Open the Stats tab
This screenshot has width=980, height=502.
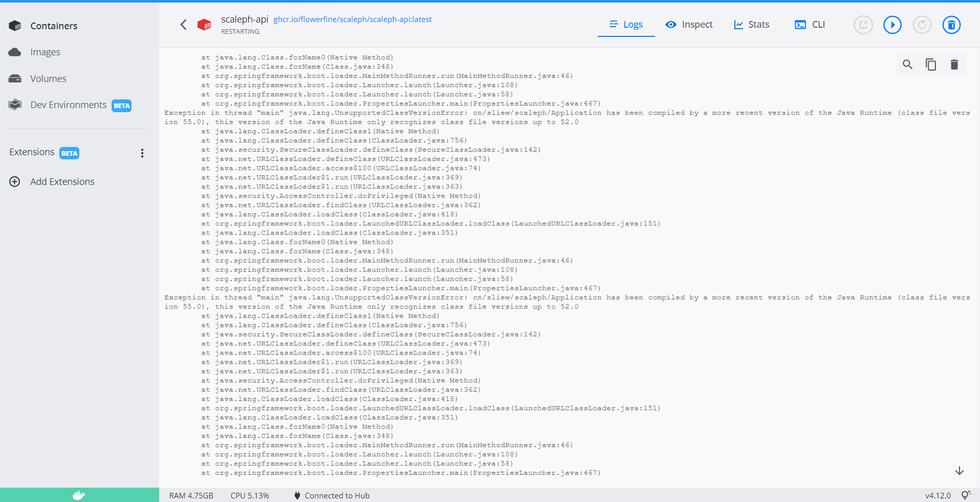pos(751,24)
